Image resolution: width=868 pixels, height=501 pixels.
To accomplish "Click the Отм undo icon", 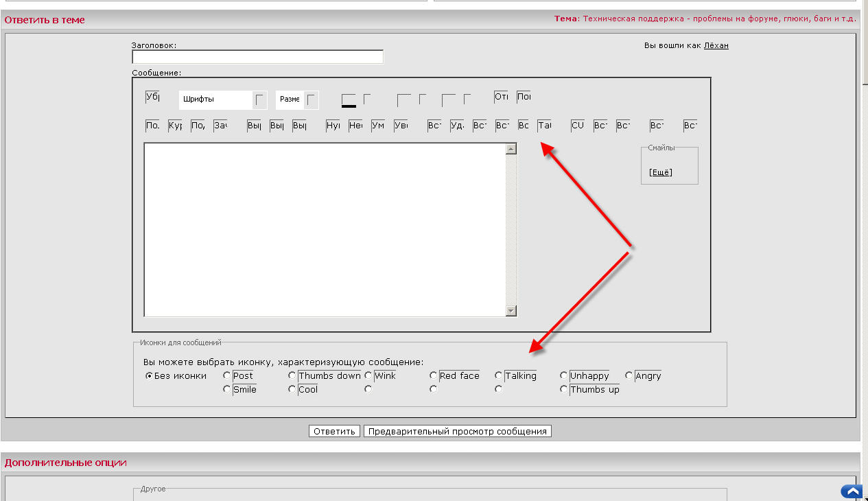I will pyautogui.click(x=502, y=97).
